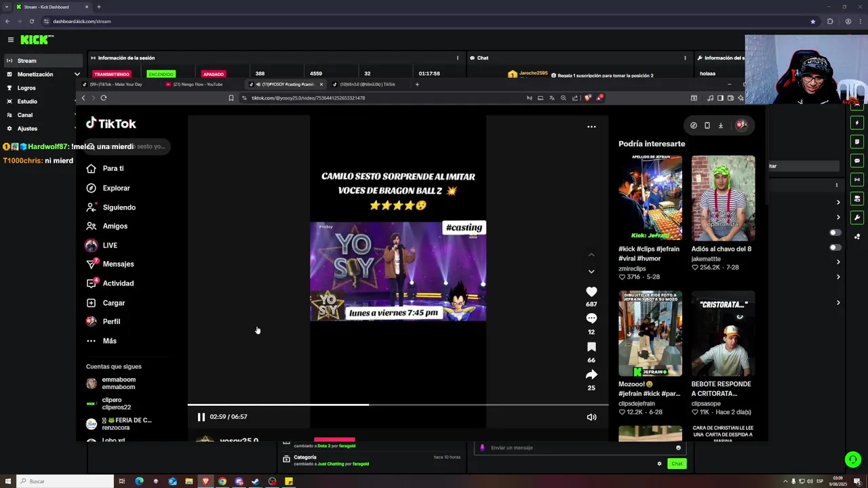Select Stream in Kick sidebar
The width and height of the screenshot is (868, 488).
[42, 60]
